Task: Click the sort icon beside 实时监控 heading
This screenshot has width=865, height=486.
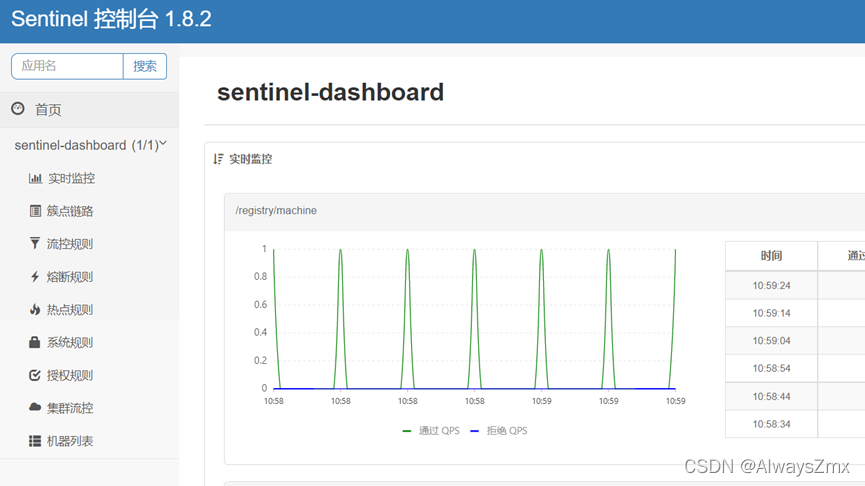Action: point(218,159)
